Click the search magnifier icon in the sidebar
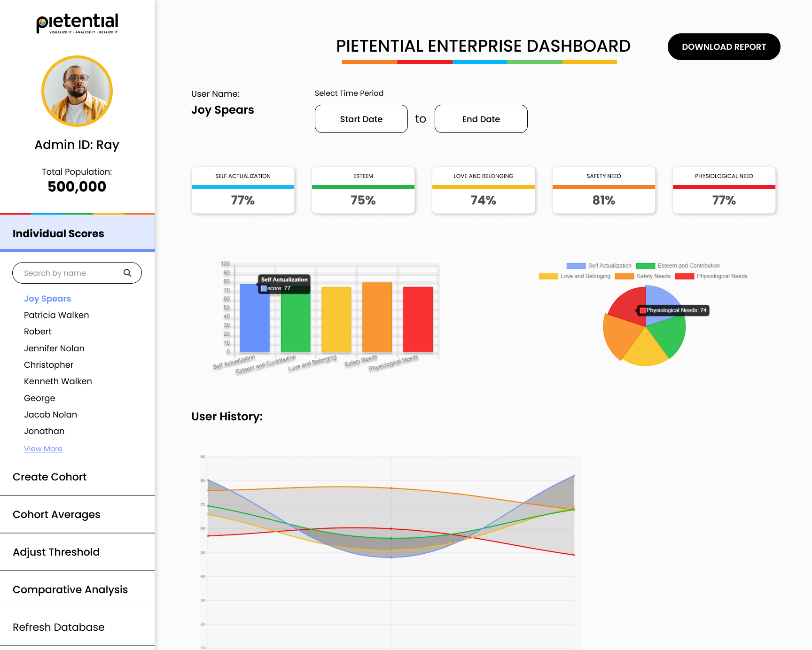Image resolution: width=812 pixels, height=650 pixels. (x=127, y=273)
